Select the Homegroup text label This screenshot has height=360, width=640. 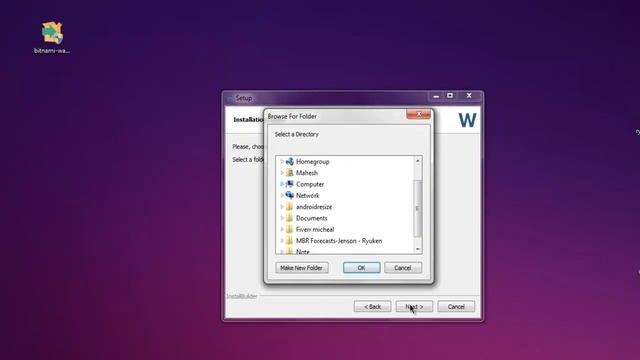313,162
